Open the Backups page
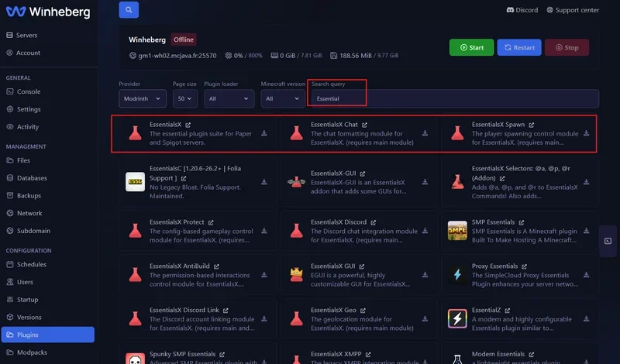This screenshot has width=620, height=364. pos(24,196)
